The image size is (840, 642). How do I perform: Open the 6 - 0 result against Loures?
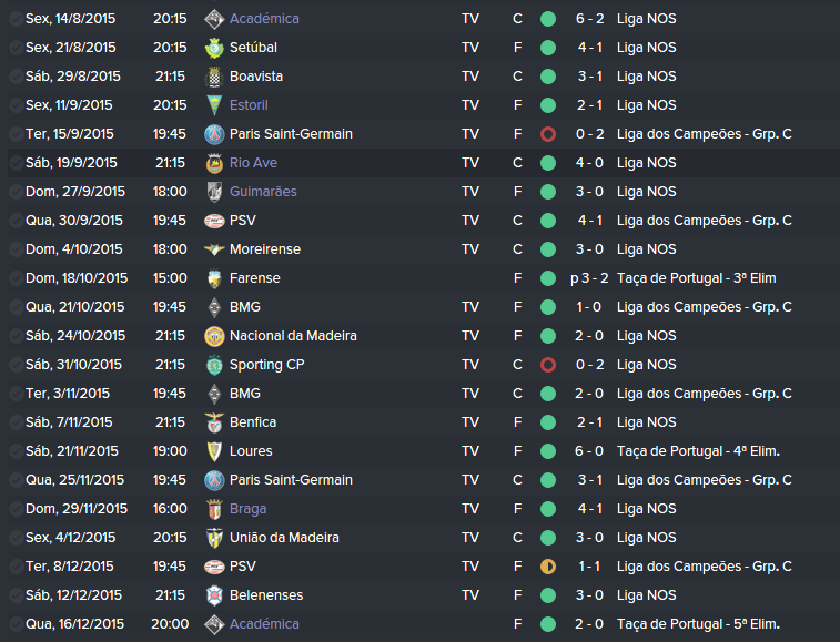click(x=589, y=451)
